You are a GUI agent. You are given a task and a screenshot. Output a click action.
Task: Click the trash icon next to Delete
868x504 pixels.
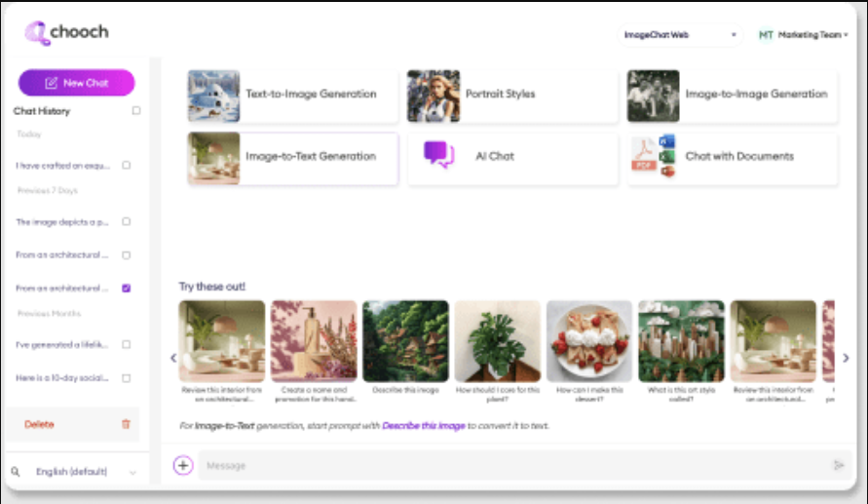126,424
